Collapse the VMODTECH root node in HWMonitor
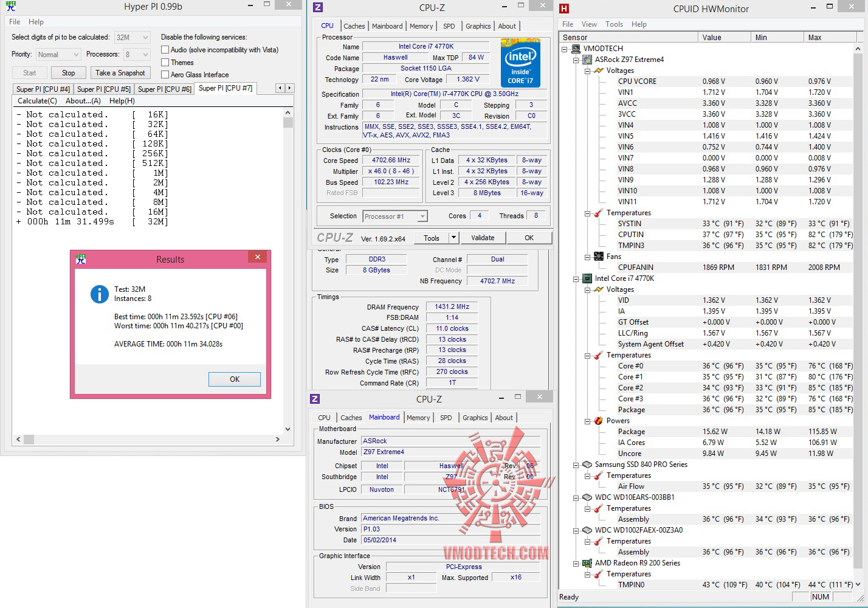Screen dimensions: 868x608 click(565, 49)
